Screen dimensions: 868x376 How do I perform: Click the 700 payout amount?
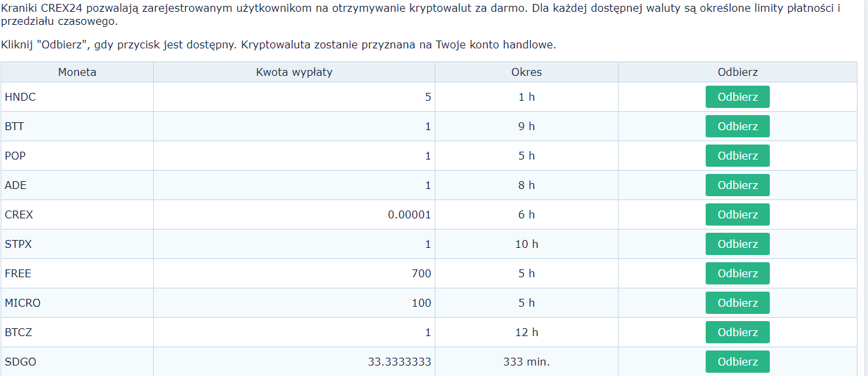tap(422, 273)
